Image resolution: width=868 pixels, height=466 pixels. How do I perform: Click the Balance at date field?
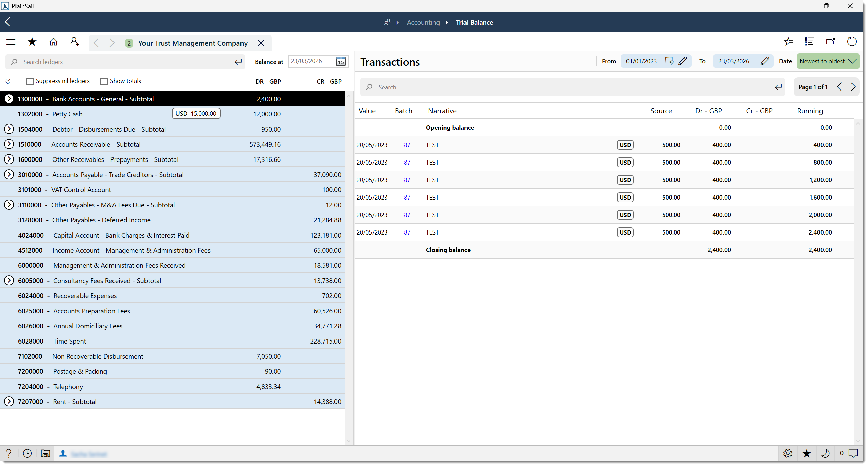(311, 61)
